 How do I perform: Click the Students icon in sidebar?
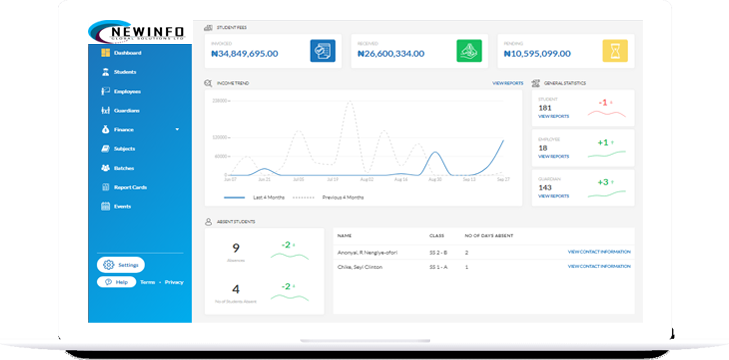coord(106,72)
